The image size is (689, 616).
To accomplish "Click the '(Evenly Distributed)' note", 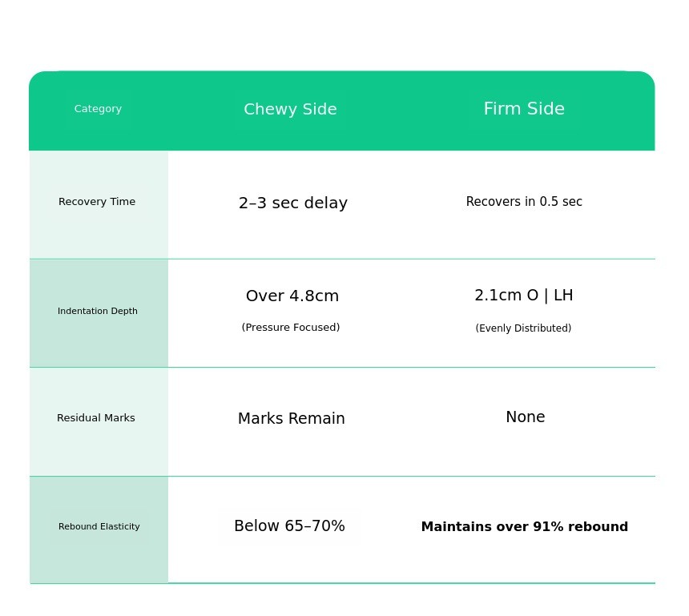I will (x=523, y=328).
